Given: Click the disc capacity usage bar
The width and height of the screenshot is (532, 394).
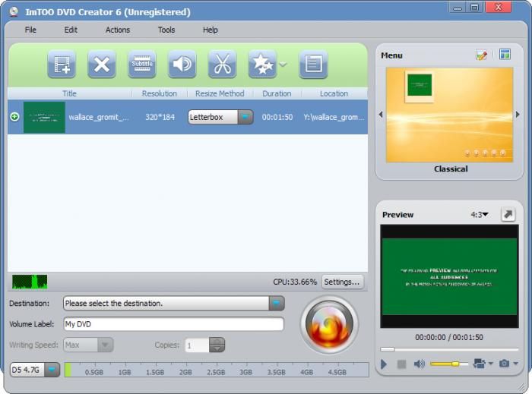Looking at the screenshot, I should (x=217, y=370).
